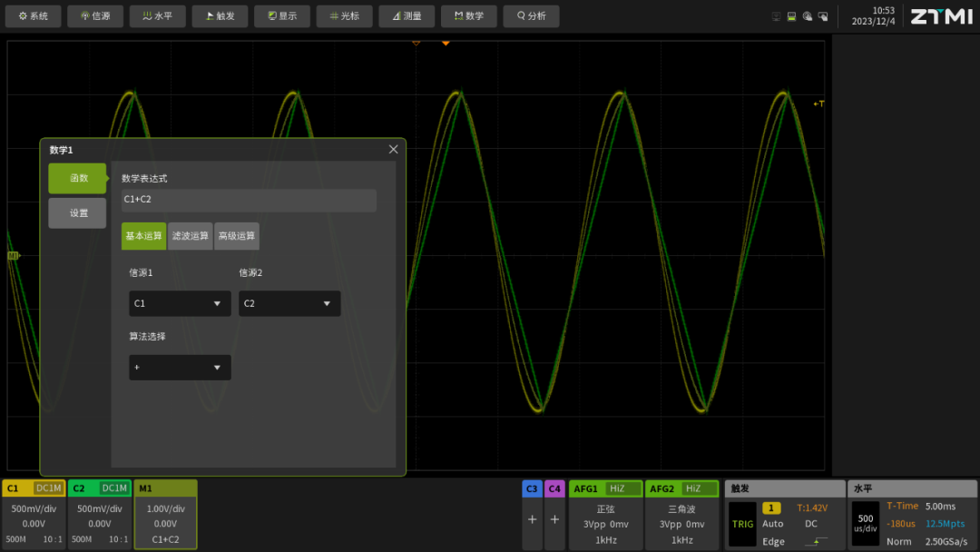Viewport: 980px width, 552px height.
Task: Click the 500 us/div timebase box
Action: (x=865, y=524)
